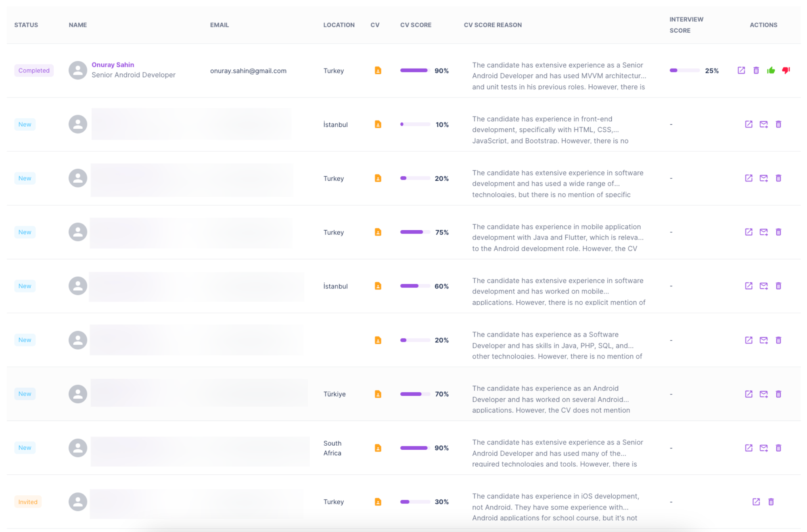Delete the Invited status candidate
The height and width of the screenshot is (532, 807).
[771, 502]
